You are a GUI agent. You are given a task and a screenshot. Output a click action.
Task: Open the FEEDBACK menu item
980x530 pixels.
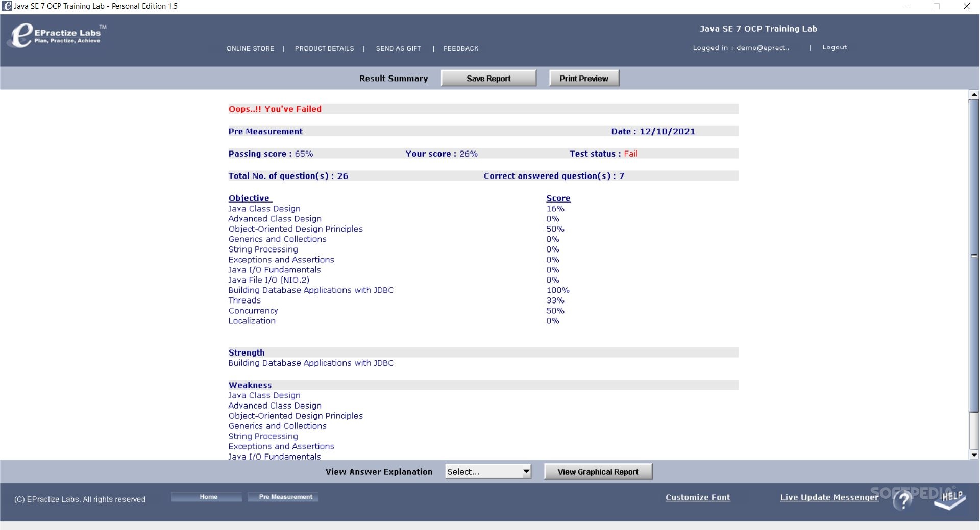pos(461,48)
